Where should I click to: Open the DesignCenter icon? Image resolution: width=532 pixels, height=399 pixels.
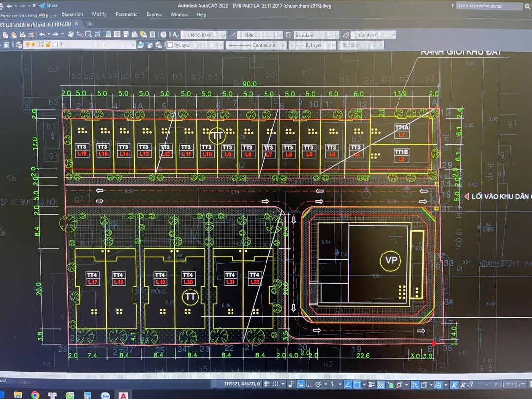(117, 35)
